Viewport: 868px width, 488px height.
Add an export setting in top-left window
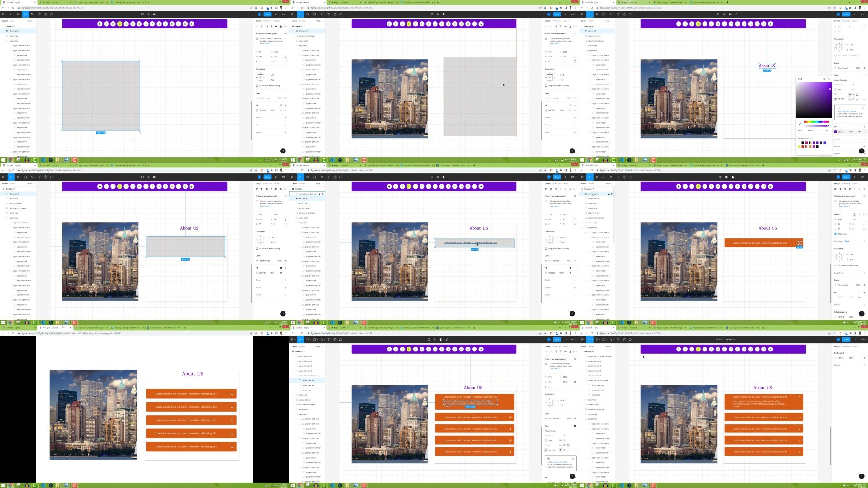(x=285, y=132)
